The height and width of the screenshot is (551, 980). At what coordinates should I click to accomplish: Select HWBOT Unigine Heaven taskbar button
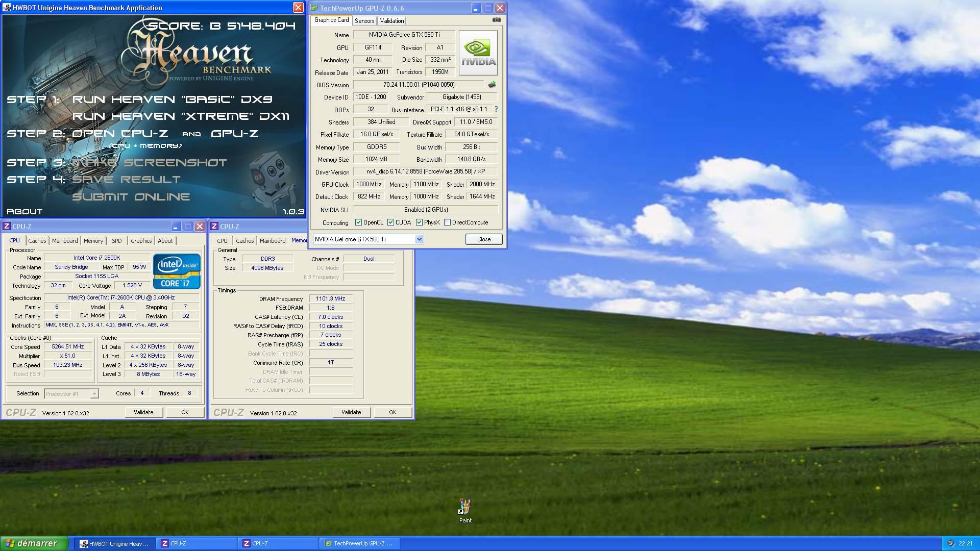tap(114, 544)
